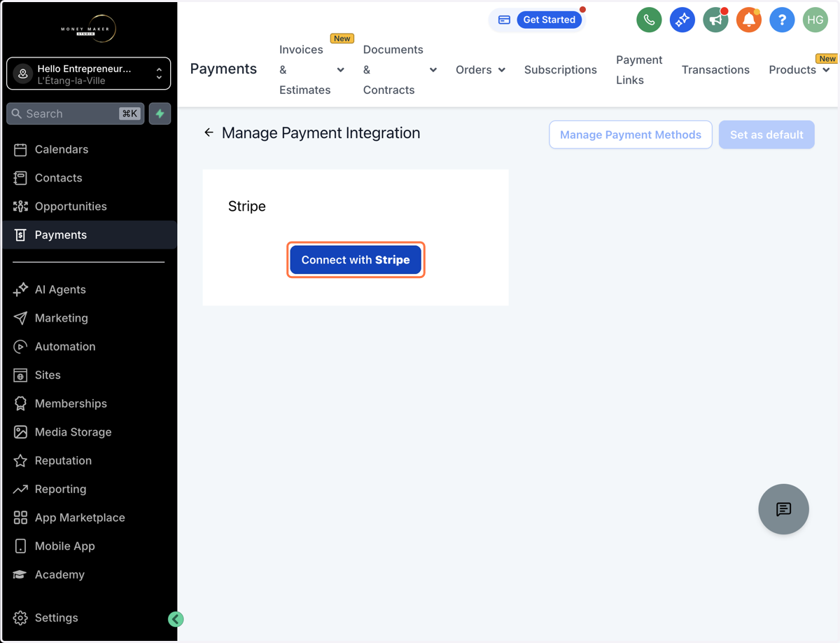Click Connect with Stripe button

pyautogui.click(x=356, y=260)
